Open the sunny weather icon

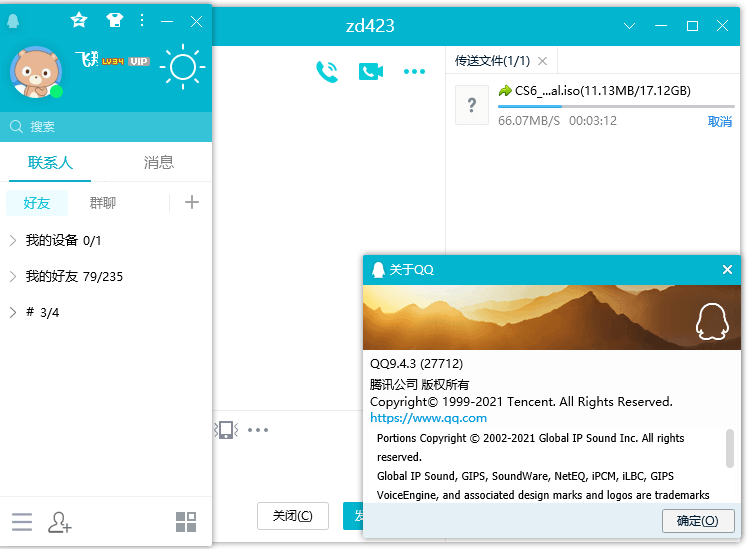coord(183,67)
